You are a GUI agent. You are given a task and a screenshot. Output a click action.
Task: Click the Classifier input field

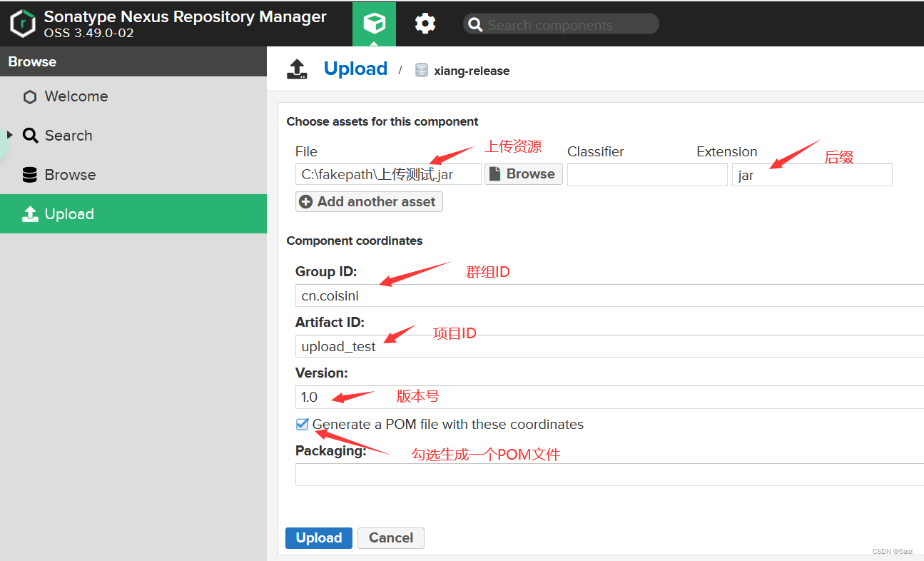647,175
